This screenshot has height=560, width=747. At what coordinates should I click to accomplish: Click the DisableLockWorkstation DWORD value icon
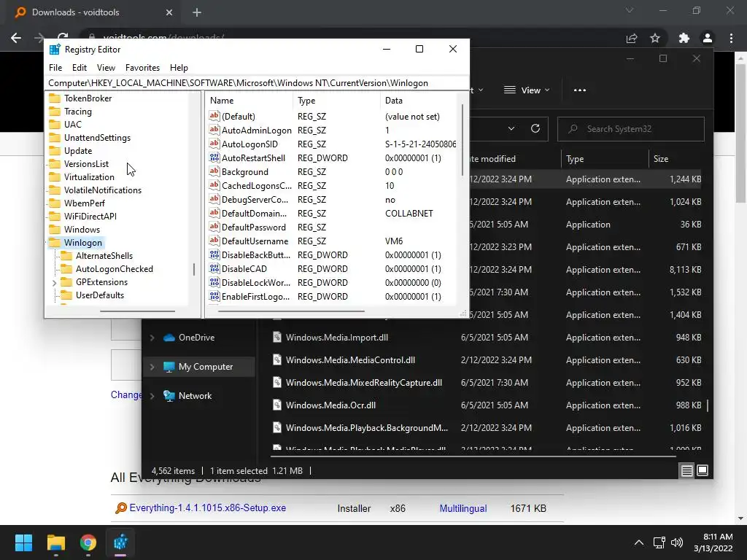(x=214, y=282)
